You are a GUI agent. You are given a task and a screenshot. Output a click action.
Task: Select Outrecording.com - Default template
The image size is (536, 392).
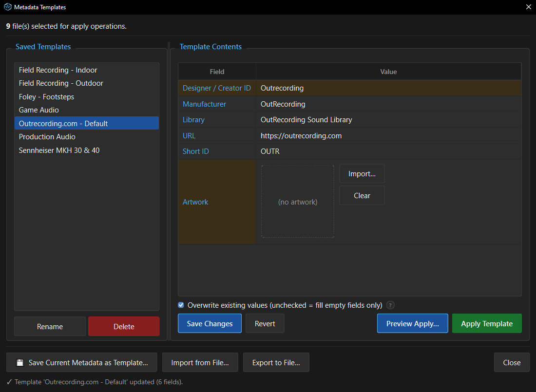tap(87, 123)
